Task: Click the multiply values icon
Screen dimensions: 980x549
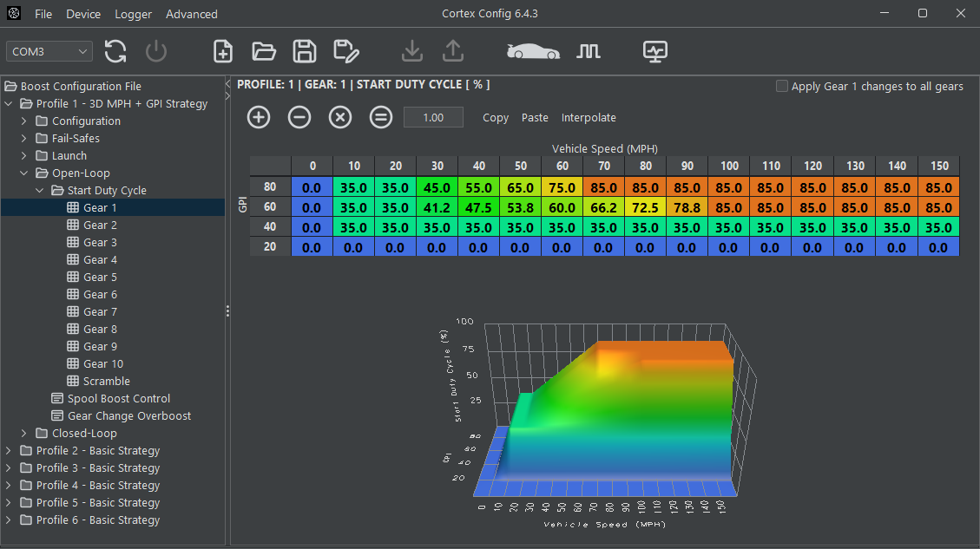Action: pos(340,117)
